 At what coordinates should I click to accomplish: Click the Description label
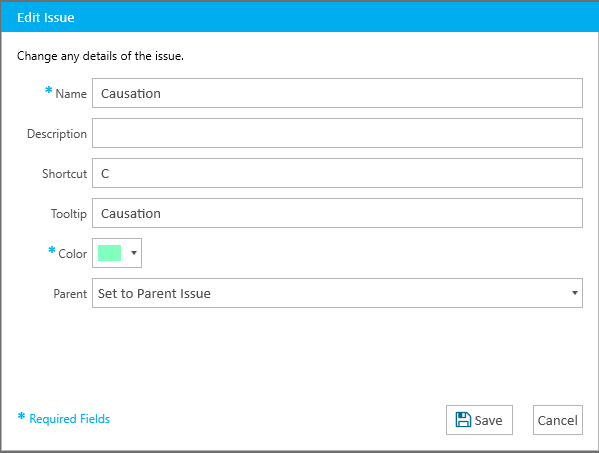57,134
